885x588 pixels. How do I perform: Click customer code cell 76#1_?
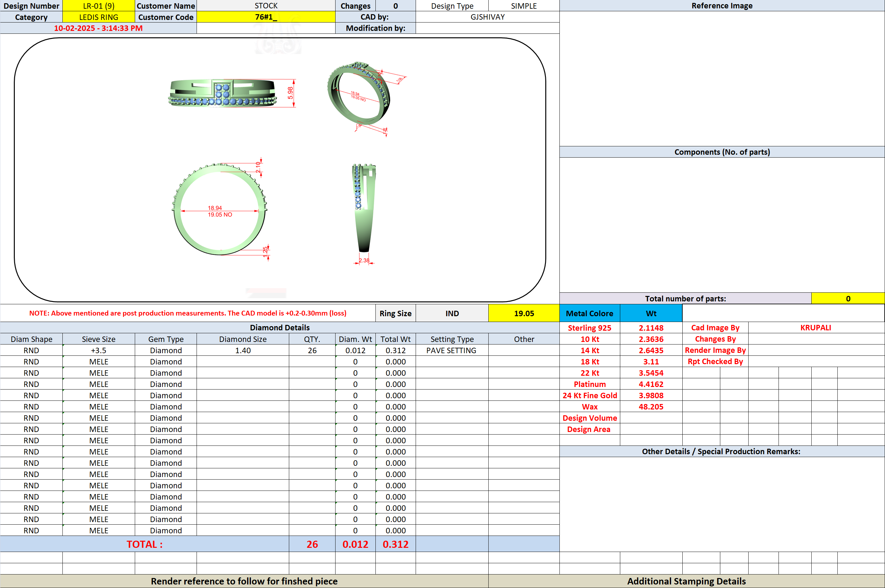coord(266,17)
